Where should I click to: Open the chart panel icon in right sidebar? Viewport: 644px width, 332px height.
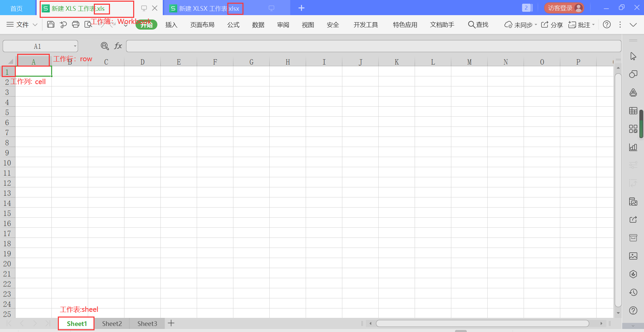click(x=634, y=147)
